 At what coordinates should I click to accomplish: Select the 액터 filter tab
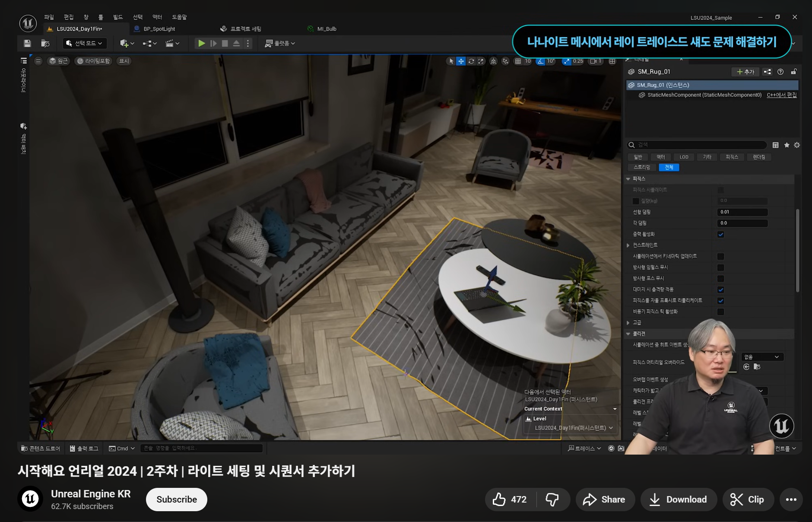pos(661,157)
